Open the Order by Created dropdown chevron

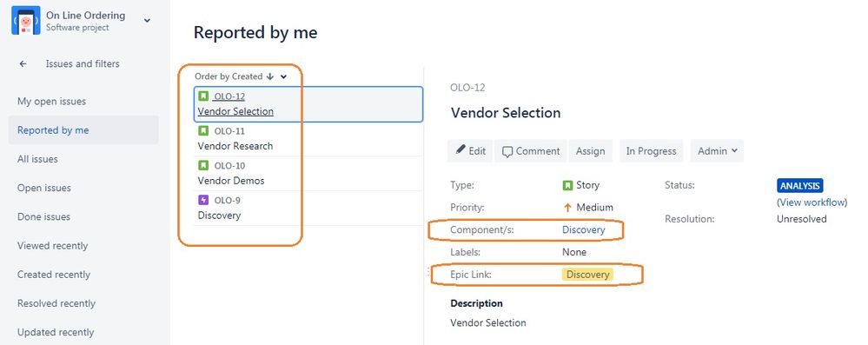283,77
